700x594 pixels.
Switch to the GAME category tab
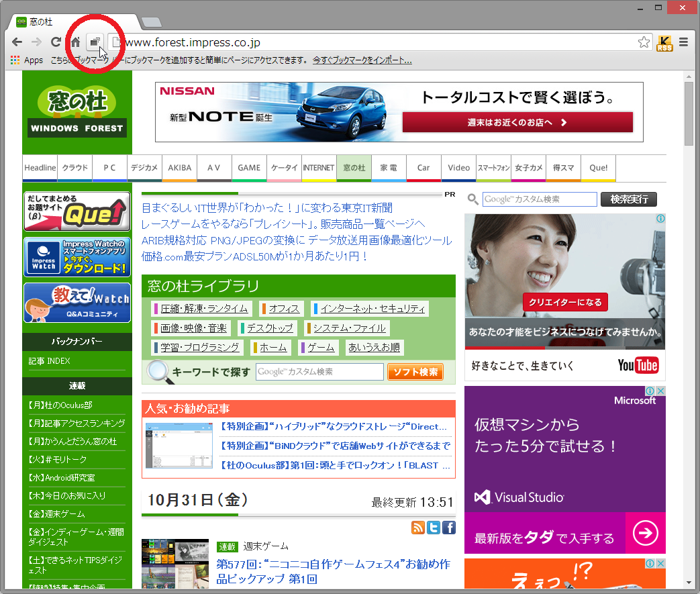(249, 168)
